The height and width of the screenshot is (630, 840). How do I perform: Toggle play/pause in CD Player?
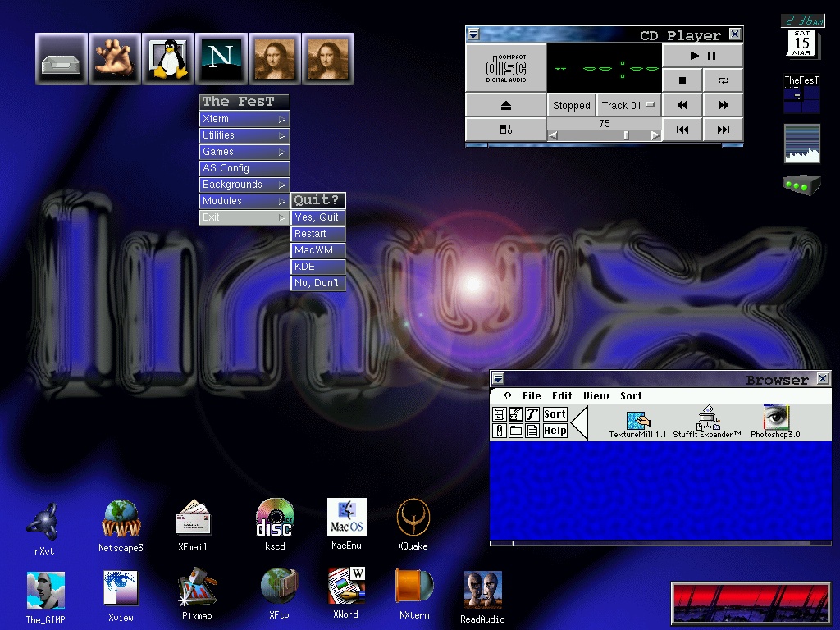(702, 56)
